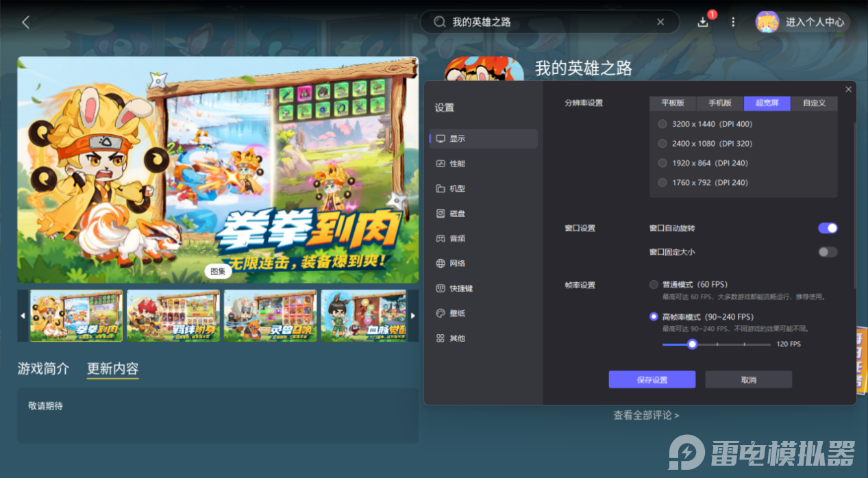Open 查看全部评论 link
The height and width of the screenshot is (478, 868).
coord(646,415)
